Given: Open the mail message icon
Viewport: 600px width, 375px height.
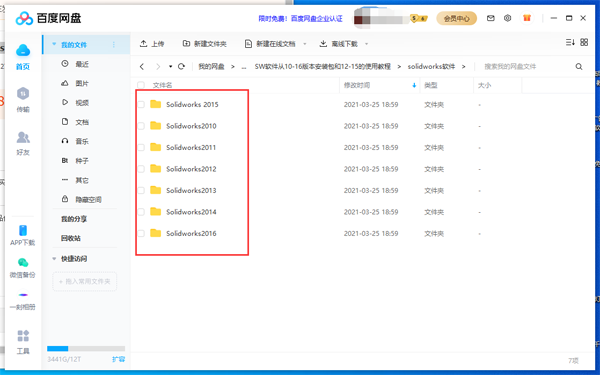Looking at the screenshot, I should [x=491, y=18].
